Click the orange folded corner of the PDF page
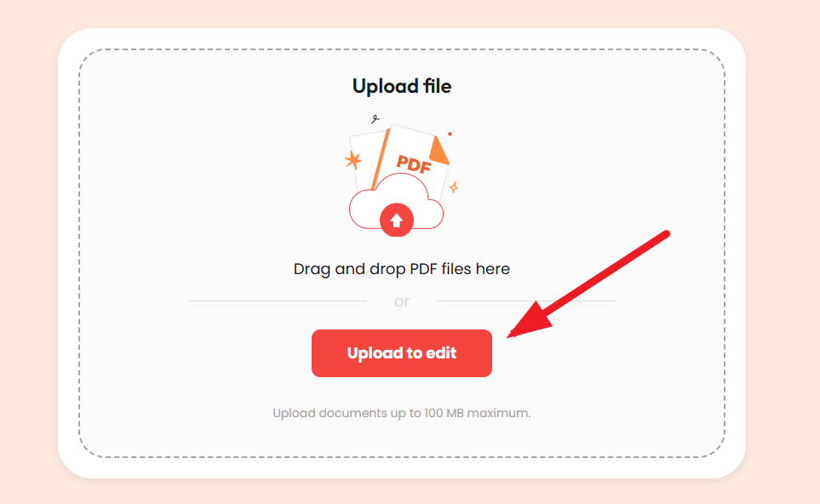Screen dimensions: 820x504 point(439,150)
